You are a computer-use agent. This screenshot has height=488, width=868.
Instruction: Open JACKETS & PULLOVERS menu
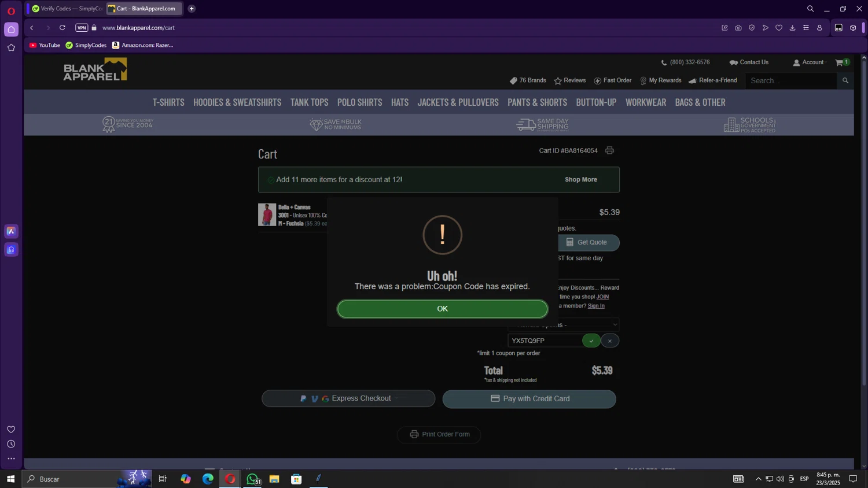click(x=458, y=102)
